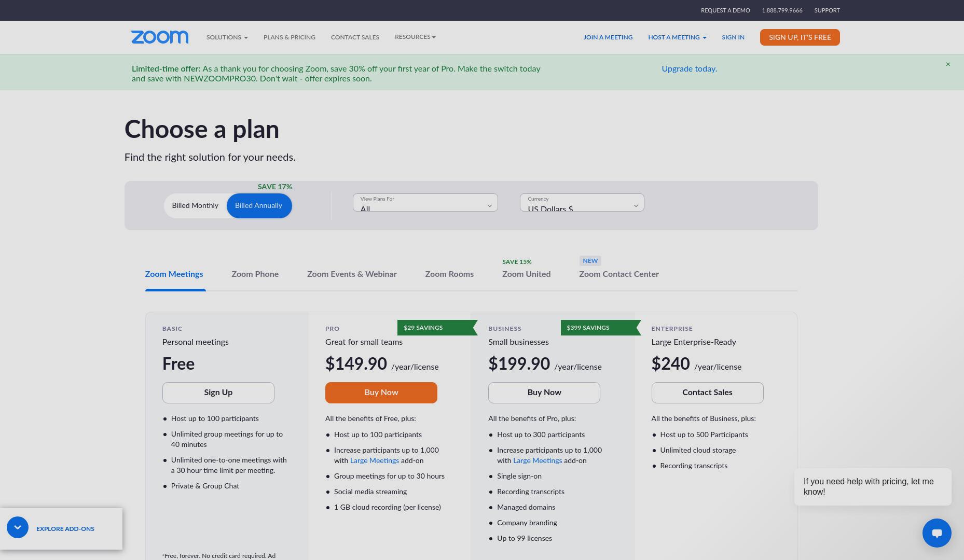Expand the Solutions menu
The image size is (964, 560).
pyautogui.click(x=227, y=37)
